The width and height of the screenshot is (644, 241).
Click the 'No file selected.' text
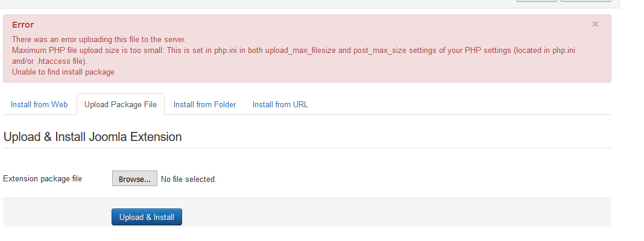(x=189, y=179)
